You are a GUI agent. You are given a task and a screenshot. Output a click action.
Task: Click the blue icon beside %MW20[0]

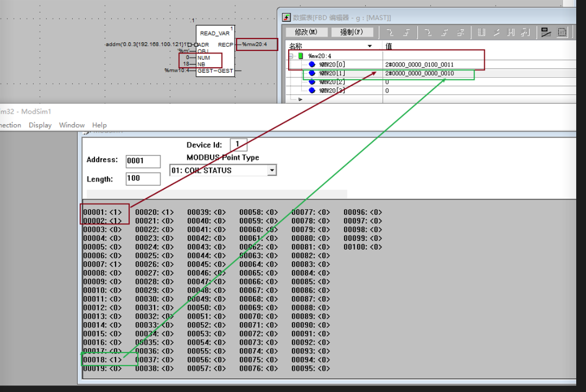click(x=312, y=65)
